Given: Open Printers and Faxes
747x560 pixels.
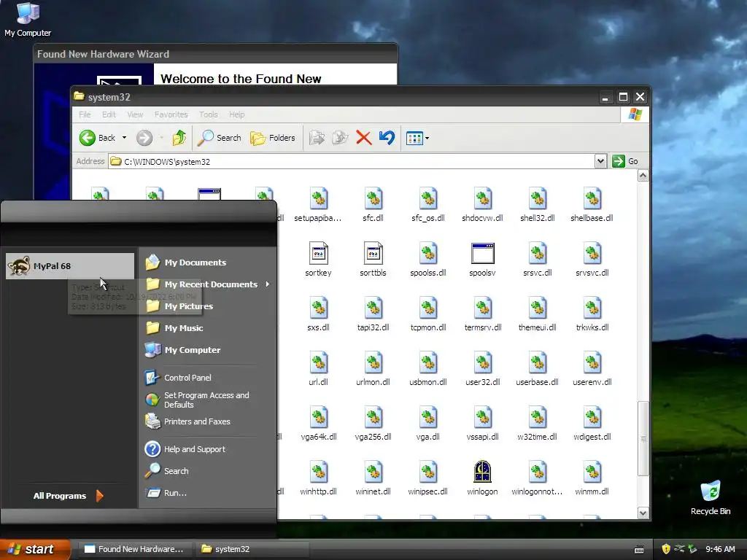Looking at the screenshot, I should (208, 421).
